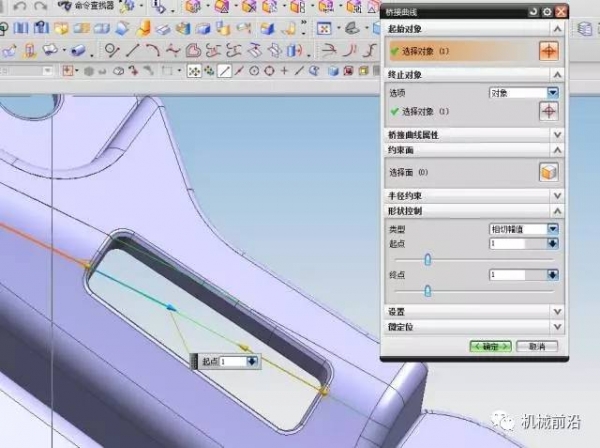
Task: Click the green 确定 button
Action: click(x=491, y=346)
